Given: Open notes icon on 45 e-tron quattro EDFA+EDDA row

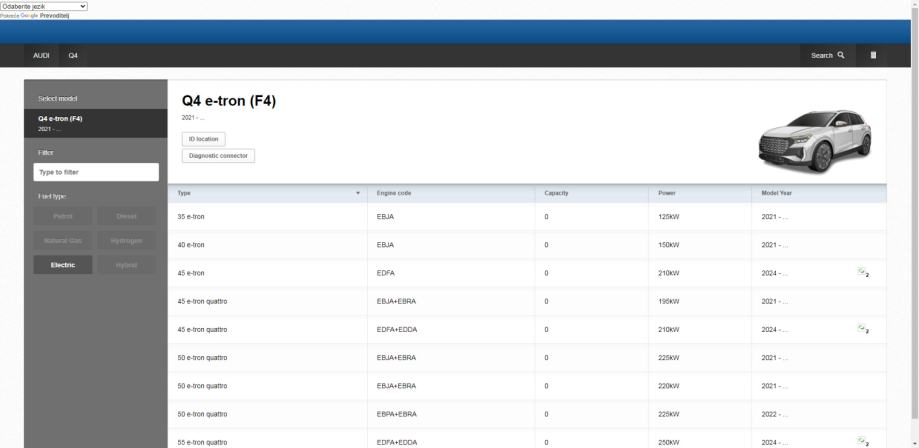Looking at the screenshot, I should pyautogui.click(x=863, y=329).
